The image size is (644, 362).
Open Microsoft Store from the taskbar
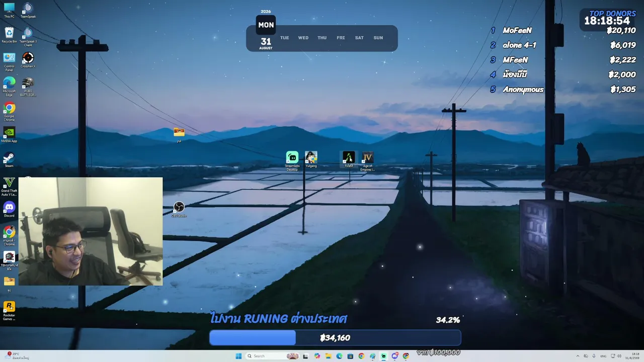coord(350,356)
